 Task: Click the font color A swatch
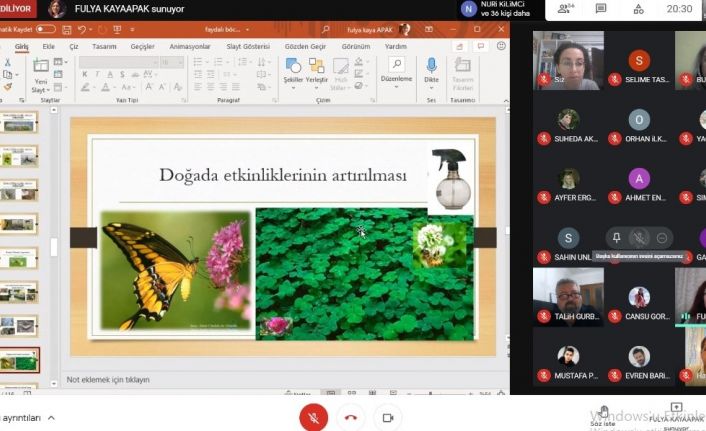point(105,87)
